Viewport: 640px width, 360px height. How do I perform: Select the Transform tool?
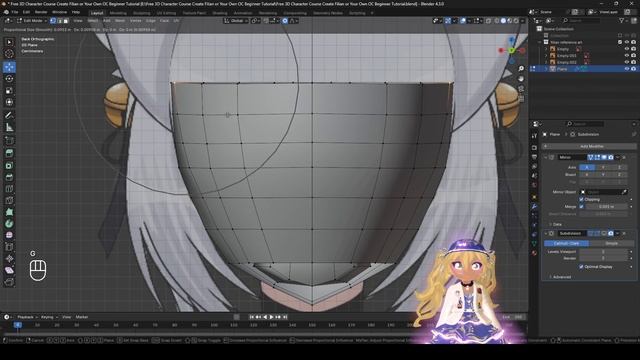(9, 102)
